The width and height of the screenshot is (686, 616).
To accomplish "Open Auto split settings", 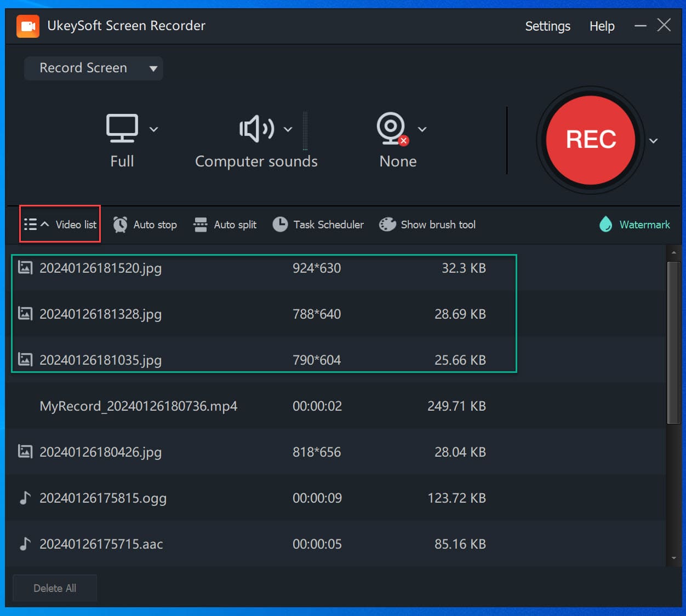I will point(235,225).
